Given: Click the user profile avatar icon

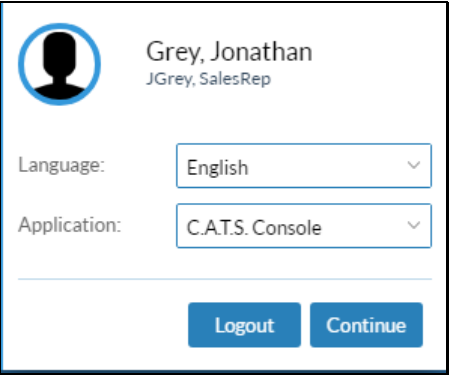Looking at the screenshot, I should [59, 64].
